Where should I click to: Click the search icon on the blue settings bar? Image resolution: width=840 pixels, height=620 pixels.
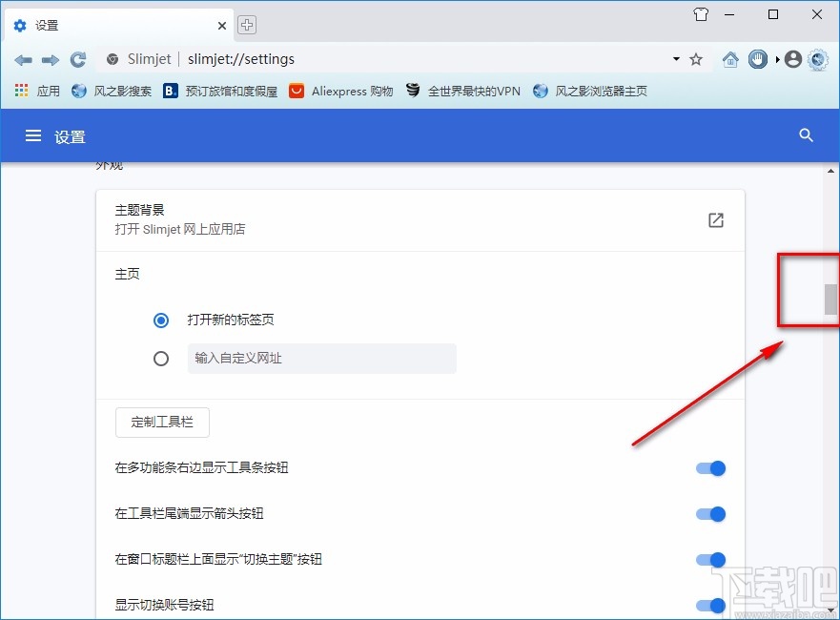(806, 134)
